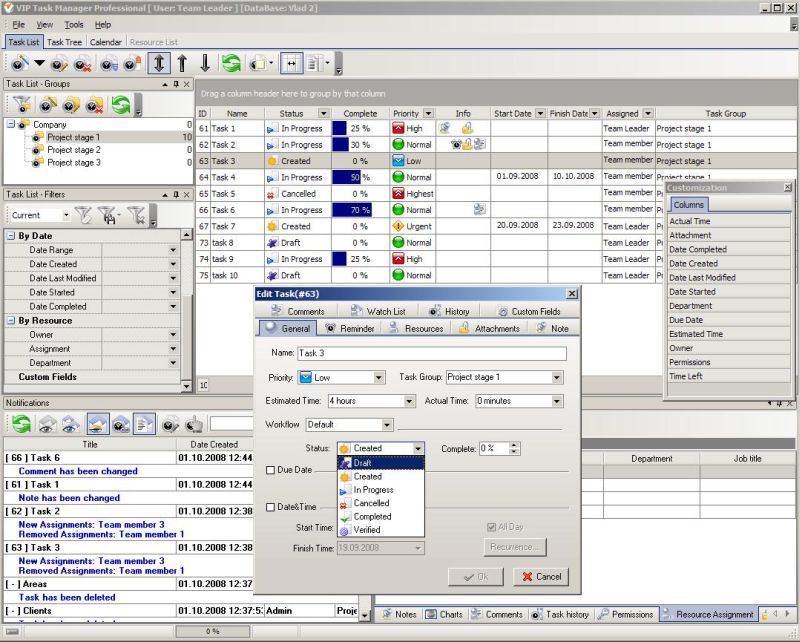Increase the Complete percentage spinner
The image size is (800, 642).
point(514,446)
